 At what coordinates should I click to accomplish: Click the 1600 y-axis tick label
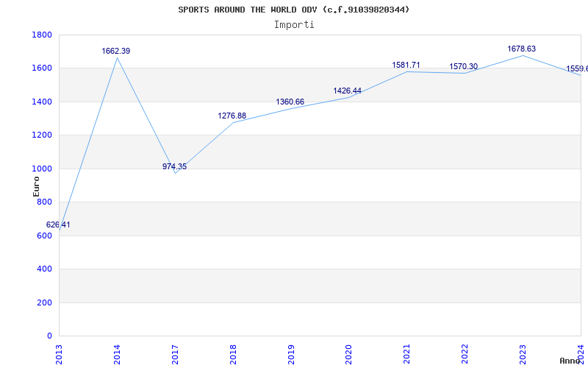point(42,68)
